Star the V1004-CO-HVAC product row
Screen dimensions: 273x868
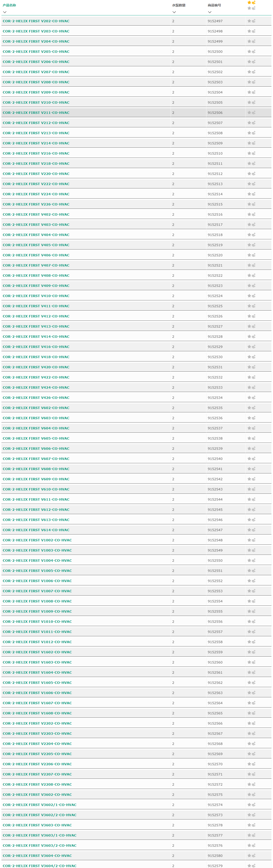coord(249,560)
